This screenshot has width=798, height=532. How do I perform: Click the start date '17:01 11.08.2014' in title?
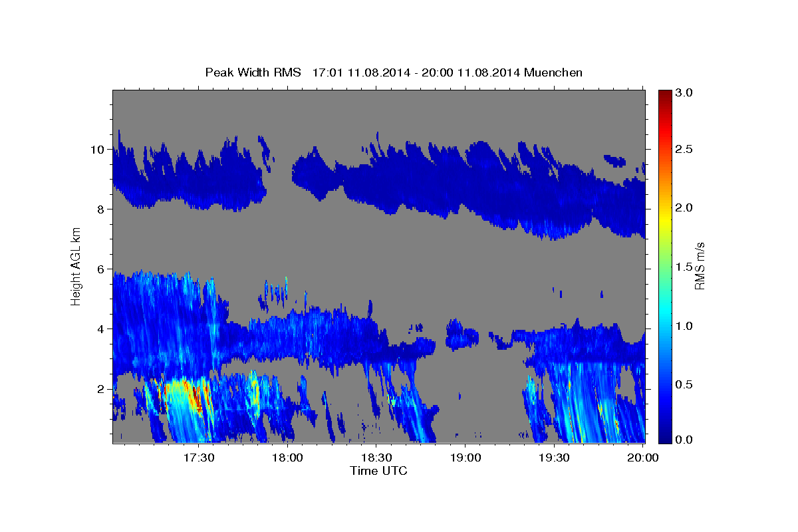tap(360, 72)
